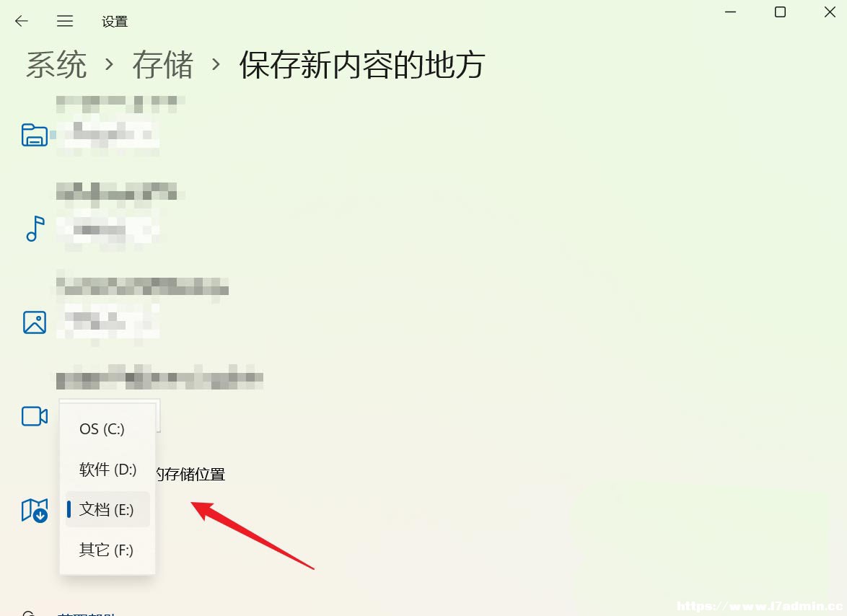Select 软件 (D:) drive option
The width and height of the screenshot is (847, 616).
[x=107, y=469]
